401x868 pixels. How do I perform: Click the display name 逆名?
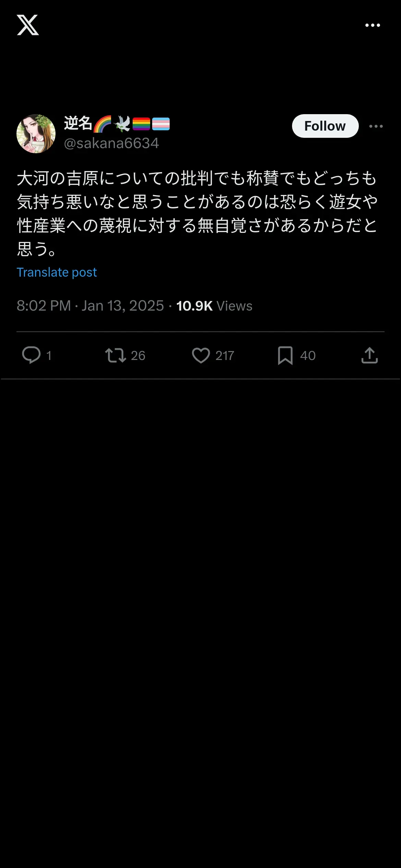78,123
